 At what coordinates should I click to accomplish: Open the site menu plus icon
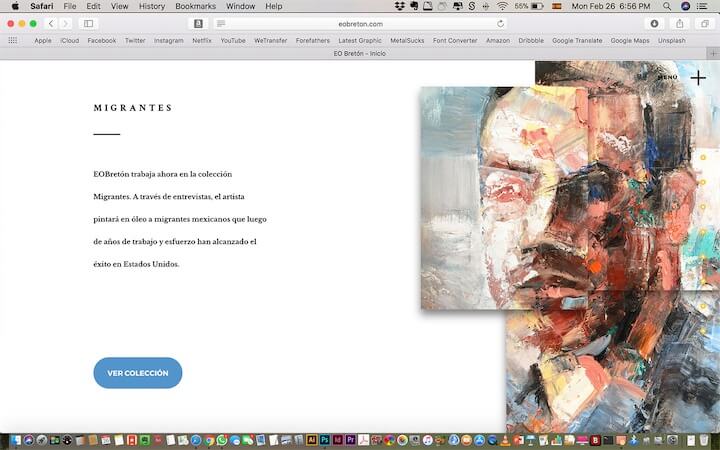(x=698, y=78)
